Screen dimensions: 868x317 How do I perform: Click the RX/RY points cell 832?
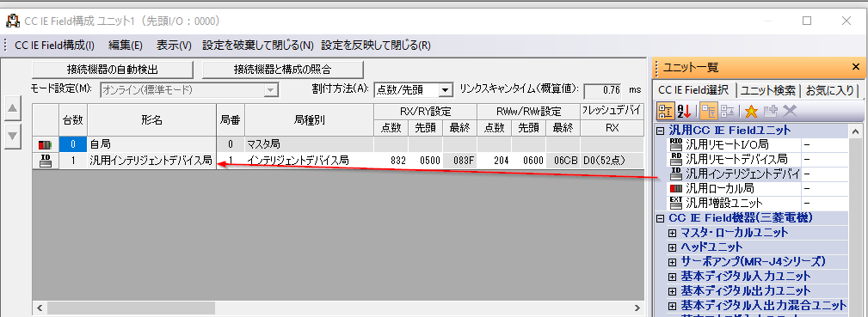[391, 161]
